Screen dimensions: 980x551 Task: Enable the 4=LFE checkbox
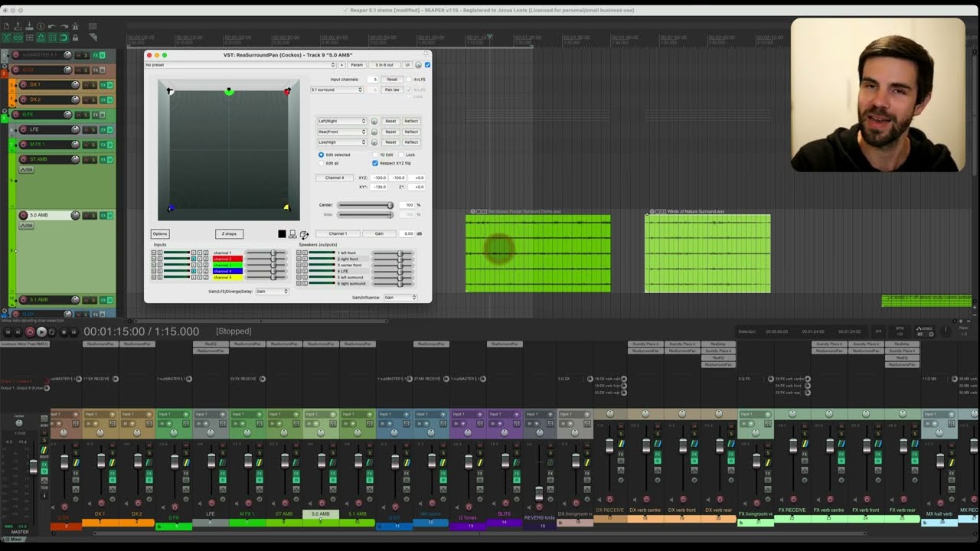(410, 80)
